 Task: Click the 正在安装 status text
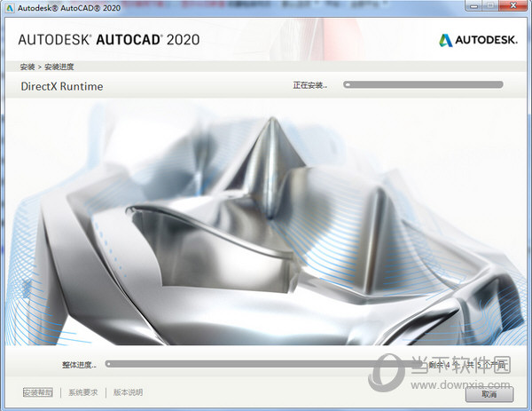(x=309, y=86)
